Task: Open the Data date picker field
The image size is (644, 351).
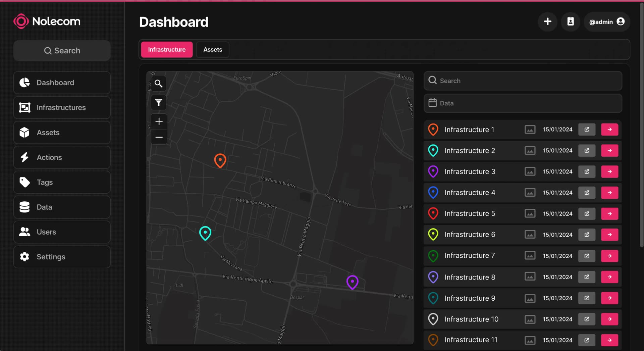Action: (523, 103)
